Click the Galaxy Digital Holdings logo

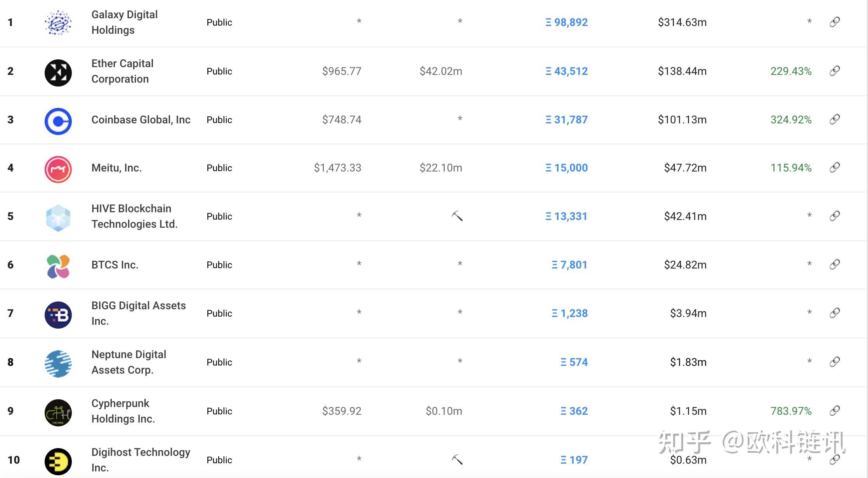[x=58, y=23]
